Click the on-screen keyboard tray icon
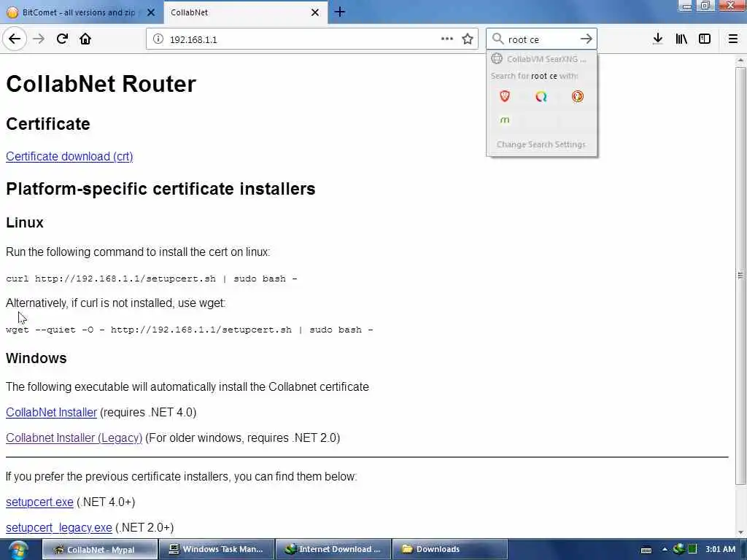 pyautogui.click(x=646, y=550)
